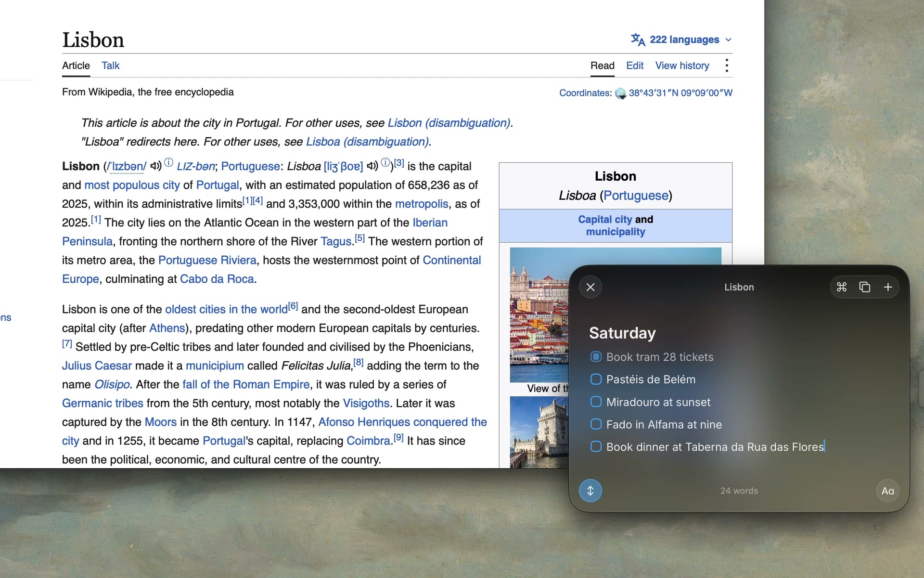
Task: Close the Lisbon note window
Action: coord(590,287)
